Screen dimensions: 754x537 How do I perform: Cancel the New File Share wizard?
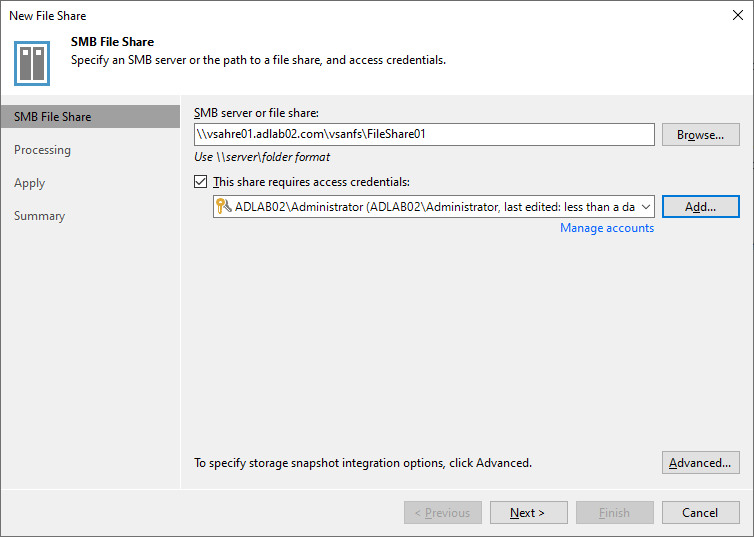[x=701, y=513]
